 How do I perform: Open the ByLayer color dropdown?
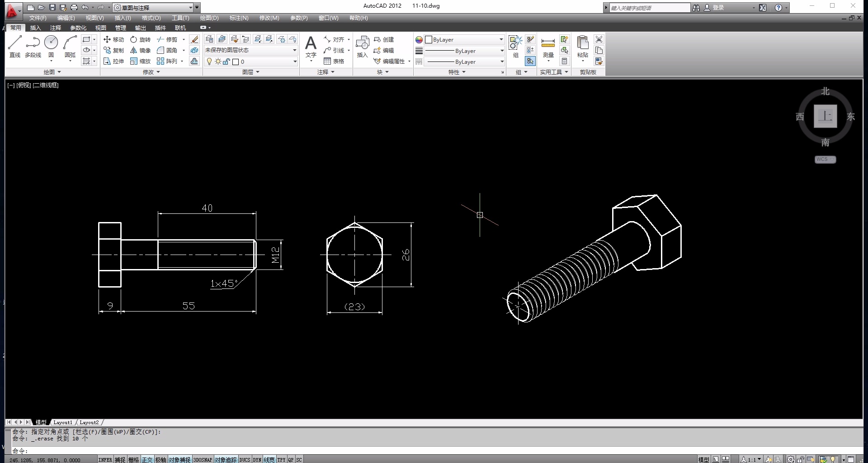pyautogui.click(x=464, y=40)
